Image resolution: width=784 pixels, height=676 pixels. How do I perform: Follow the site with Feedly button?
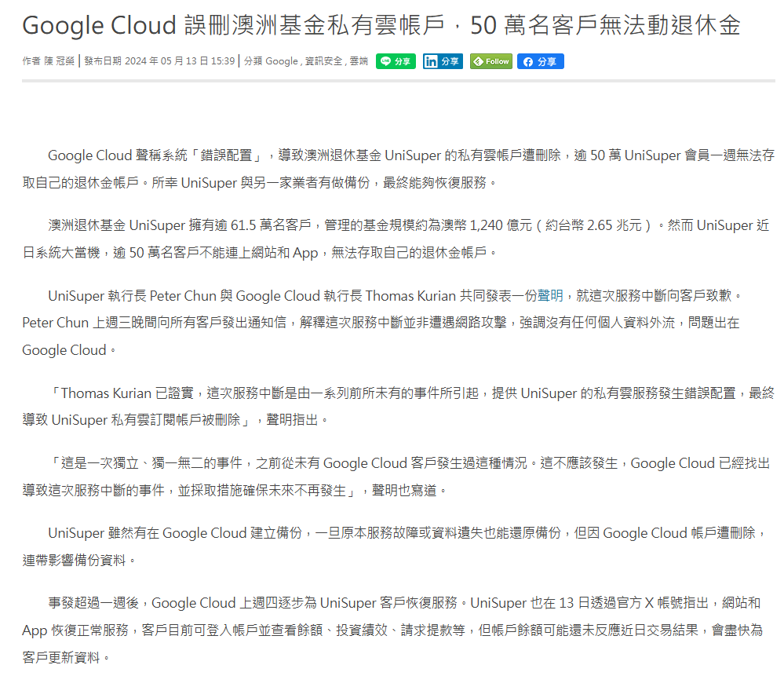[490, 61]
